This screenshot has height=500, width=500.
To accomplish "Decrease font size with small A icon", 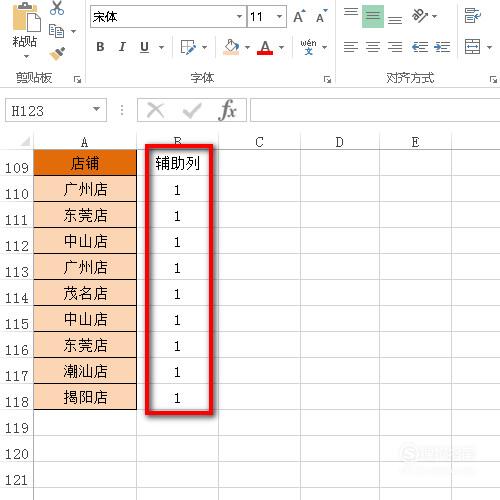I will click(321, 16).
